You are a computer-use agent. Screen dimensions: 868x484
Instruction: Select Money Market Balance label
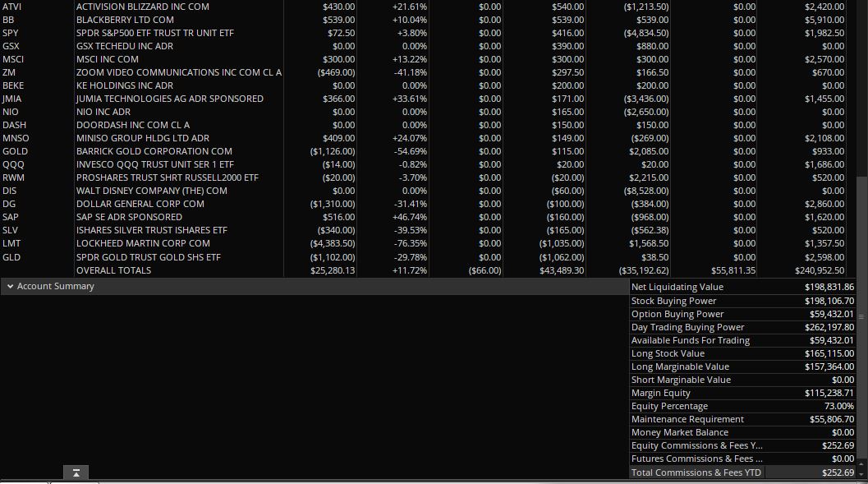tap(680, 432)
